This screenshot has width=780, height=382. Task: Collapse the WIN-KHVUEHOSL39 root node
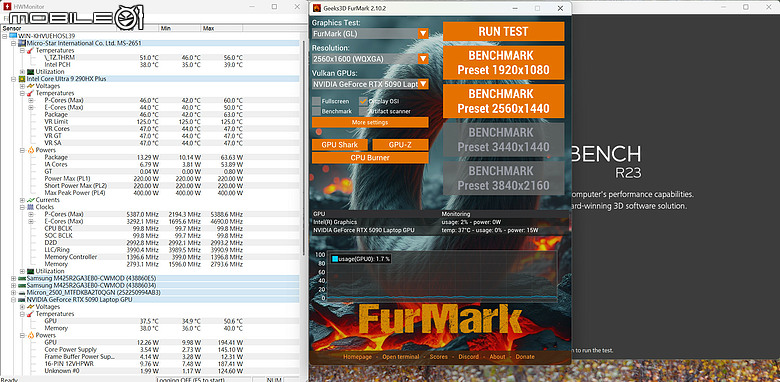tap(4, 36)
